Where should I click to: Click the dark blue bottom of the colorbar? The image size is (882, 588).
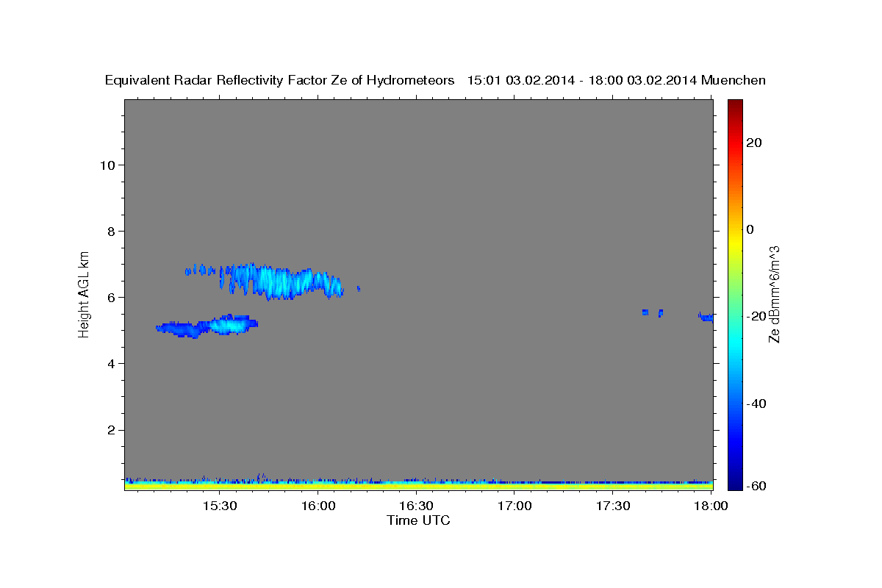[x=734, y=481]
